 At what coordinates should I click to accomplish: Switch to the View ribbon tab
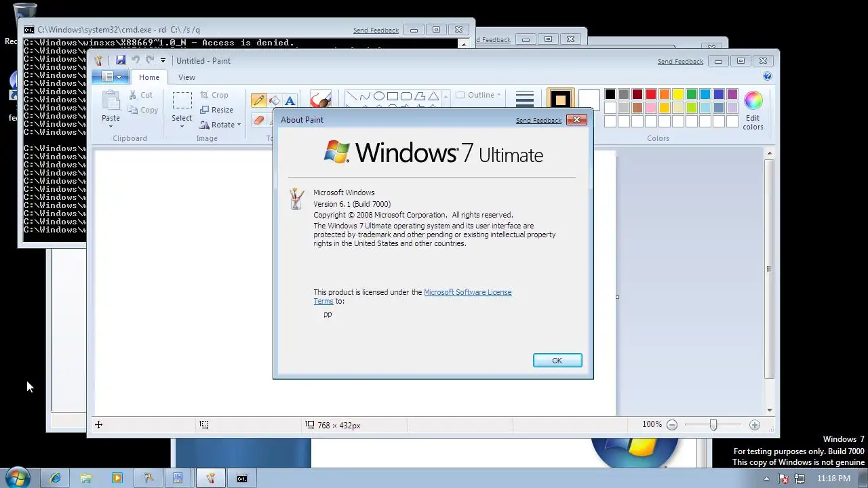click(186, 77)
